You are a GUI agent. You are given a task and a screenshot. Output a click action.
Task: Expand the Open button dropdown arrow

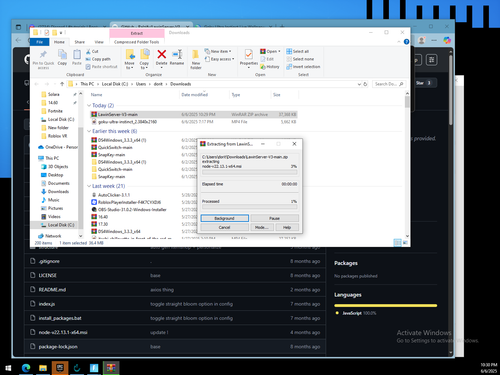tap(279, 51)
